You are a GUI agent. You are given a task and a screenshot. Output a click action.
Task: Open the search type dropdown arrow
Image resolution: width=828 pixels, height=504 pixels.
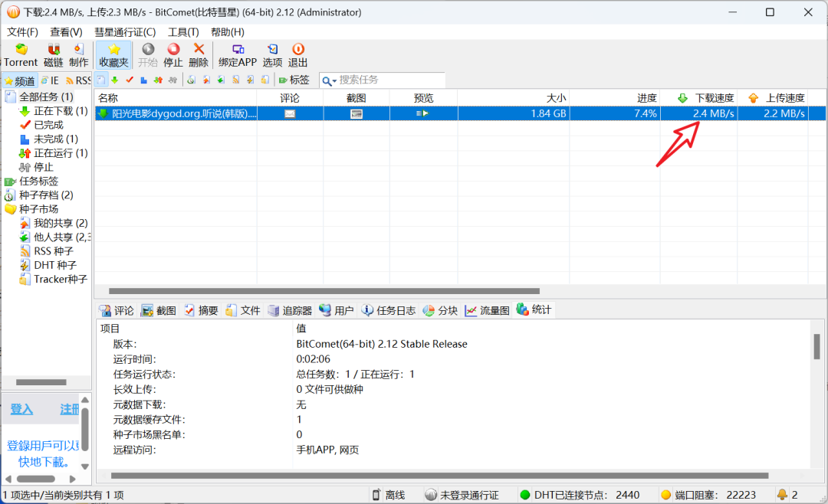(x=334, y=81)
